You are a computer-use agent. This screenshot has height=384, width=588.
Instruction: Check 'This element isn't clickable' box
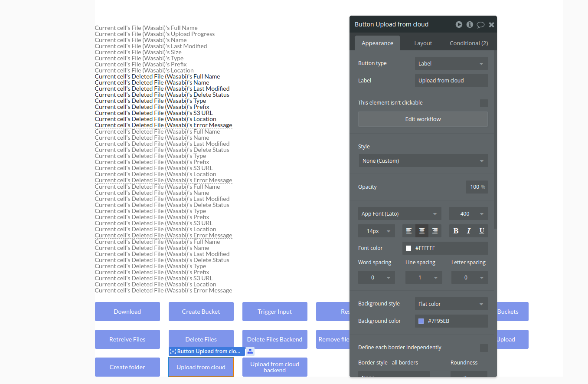click(484, 103)
